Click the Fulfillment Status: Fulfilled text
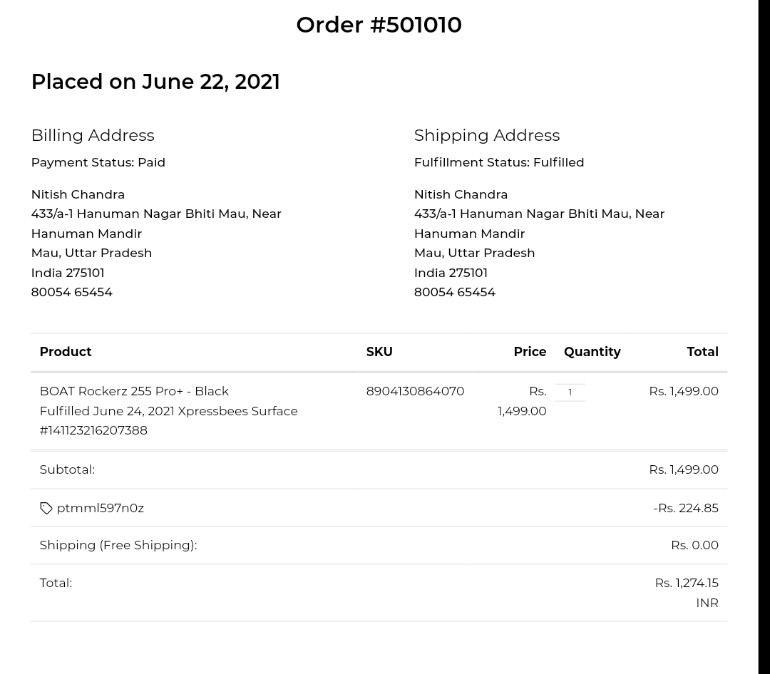 pyautogui.click(x=499, y=162)
